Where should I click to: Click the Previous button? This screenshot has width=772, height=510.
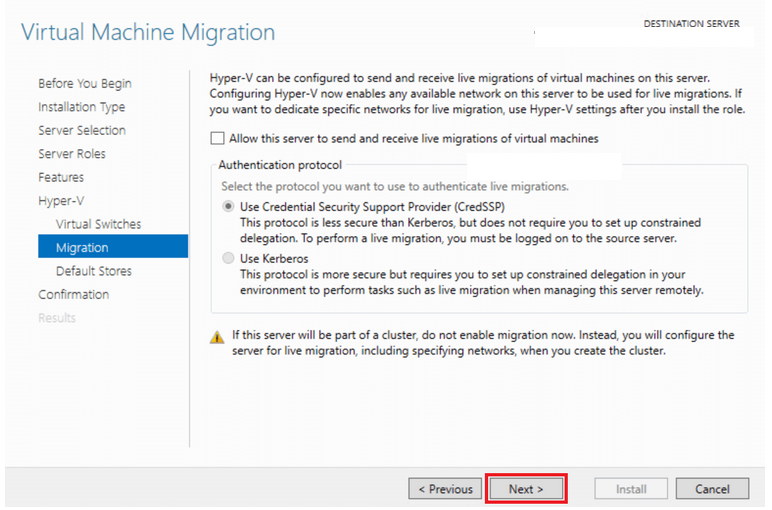(445, 489)
